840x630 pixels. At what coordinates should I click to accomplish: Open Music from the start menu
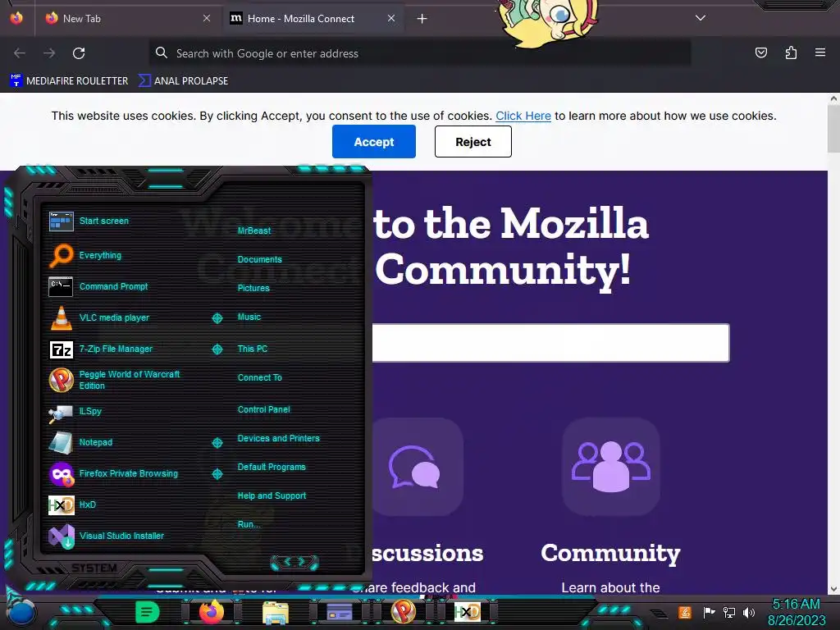[x=249, y=317]
